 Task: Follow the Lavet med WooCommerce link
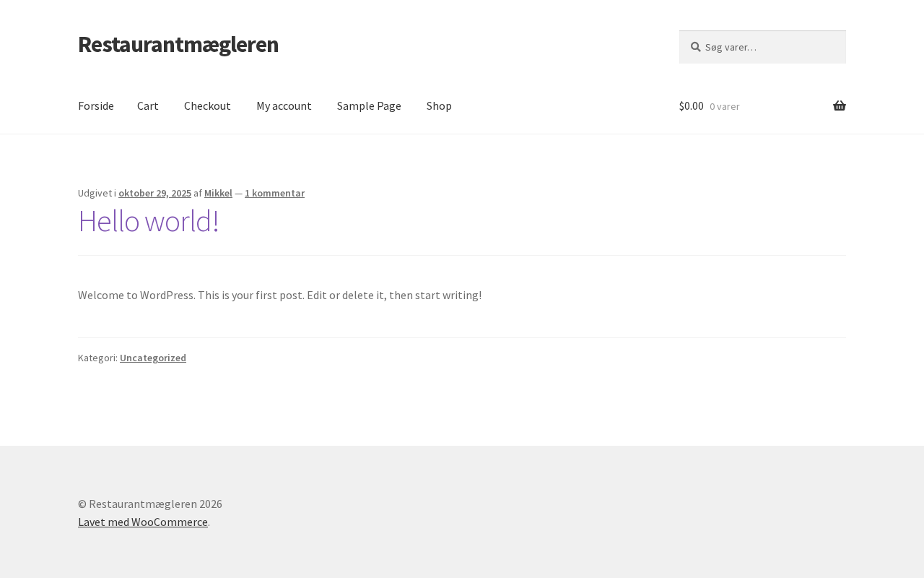click(143, 522)
